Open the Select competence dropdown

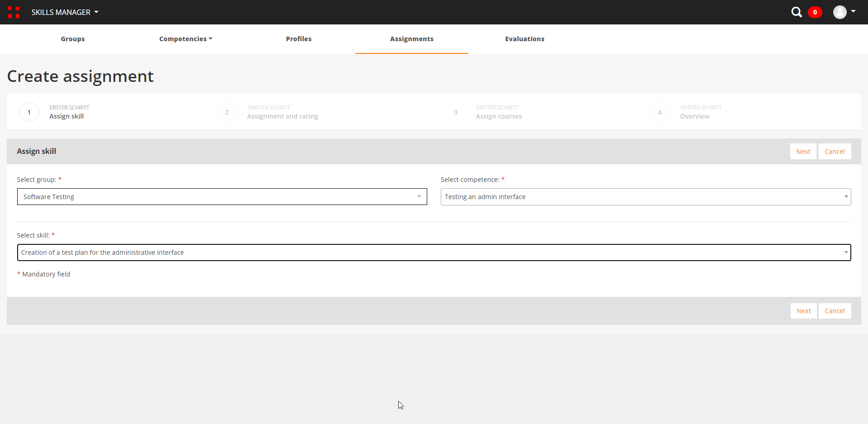[646, 197]
